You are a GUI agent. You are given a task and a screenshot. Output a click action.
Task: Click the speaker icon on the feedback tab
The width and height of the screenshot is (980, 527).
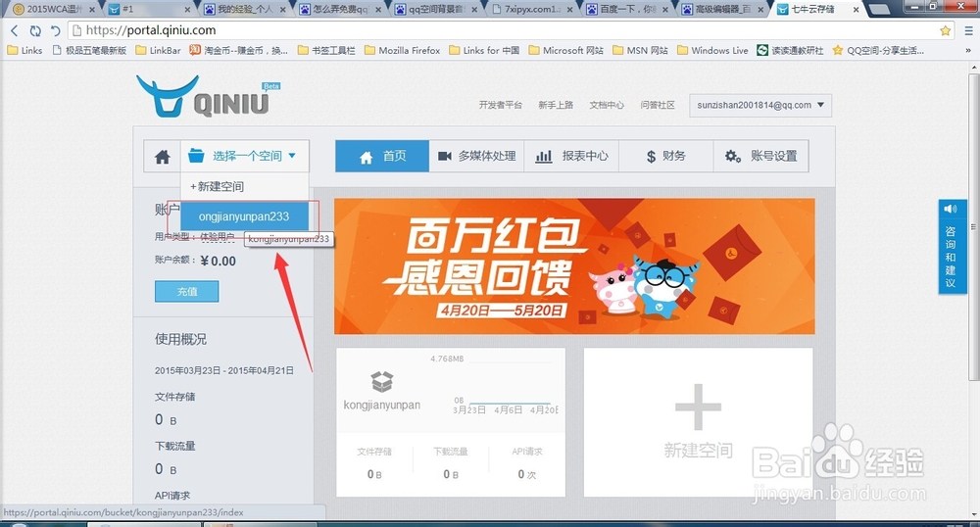click(950, 209)
